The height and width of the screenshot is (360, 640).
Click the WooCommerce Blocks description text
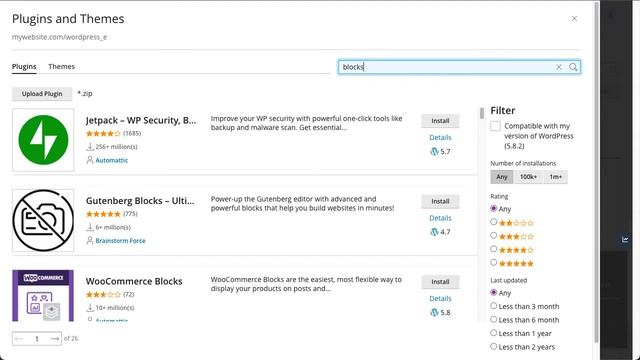tap(306, 284)
